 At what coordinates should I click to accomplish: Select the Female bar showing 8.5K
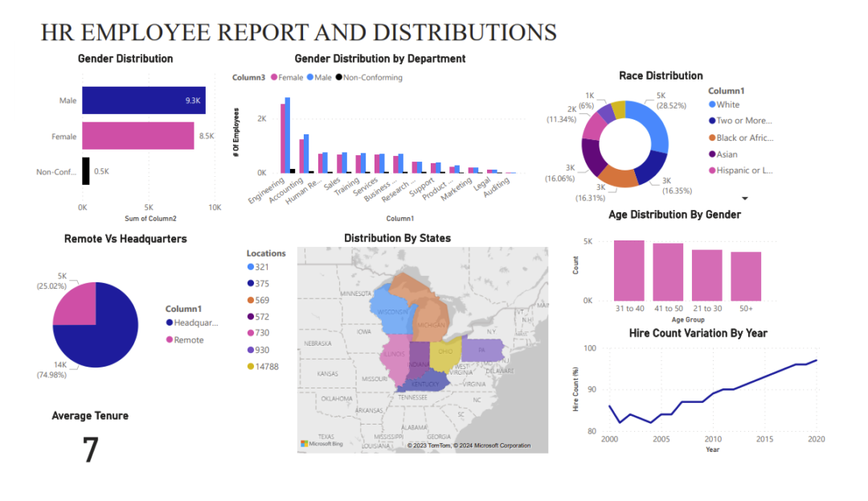click(138, 136)
